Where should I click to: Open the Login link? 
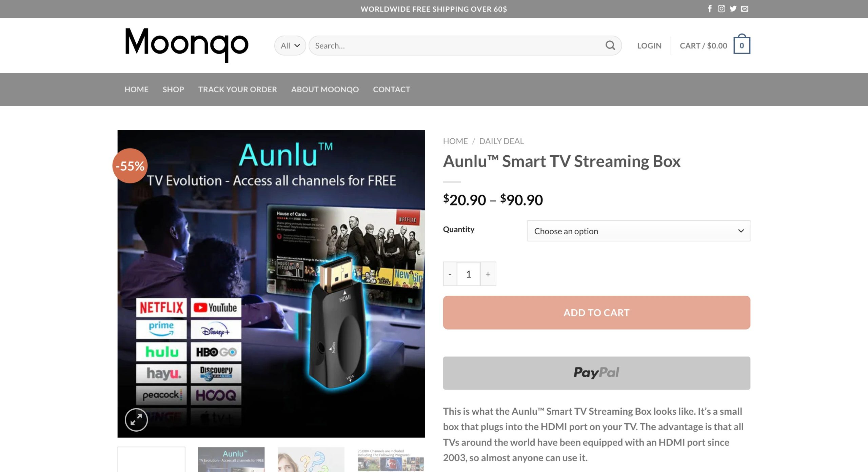click(649, 45)
